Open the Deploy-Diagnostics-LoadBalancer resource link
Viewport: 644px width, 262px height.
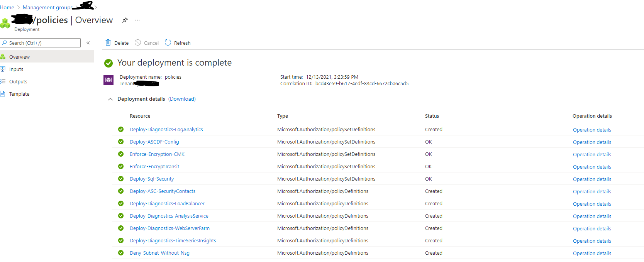tap(167, 203)
